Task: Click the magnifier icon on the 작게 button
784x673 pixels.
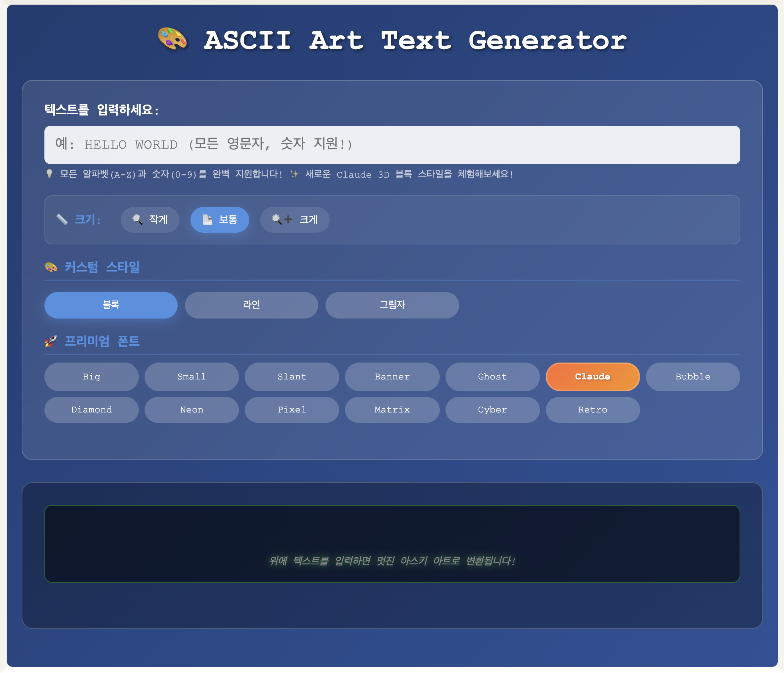Action: point(137,219)
